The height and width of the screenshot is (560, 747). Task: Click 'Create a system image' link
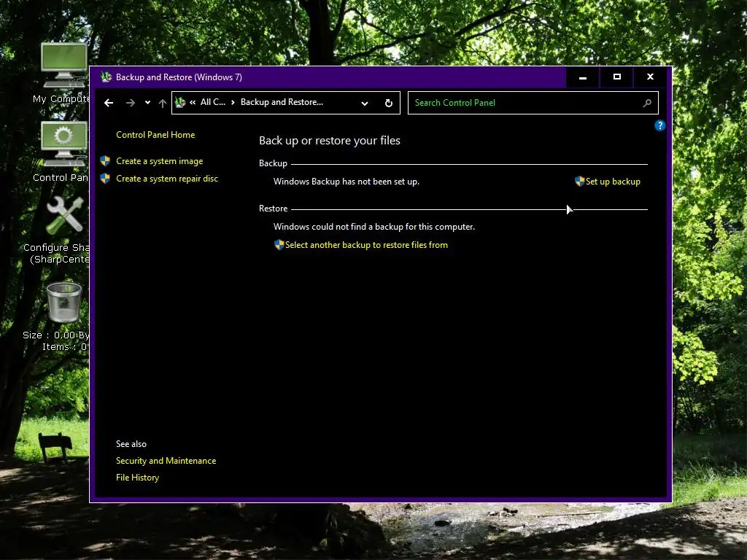point(159,161)
